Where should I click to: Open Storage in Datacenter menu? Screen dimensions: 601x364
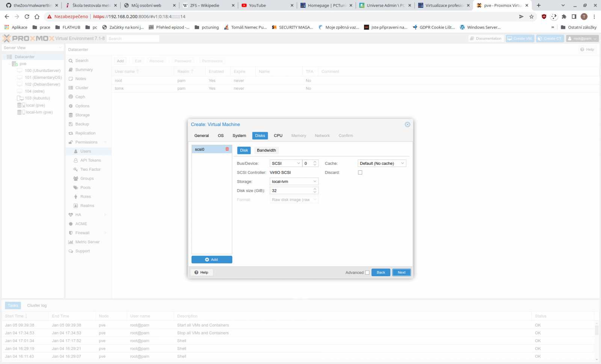[x=82, y=115]
